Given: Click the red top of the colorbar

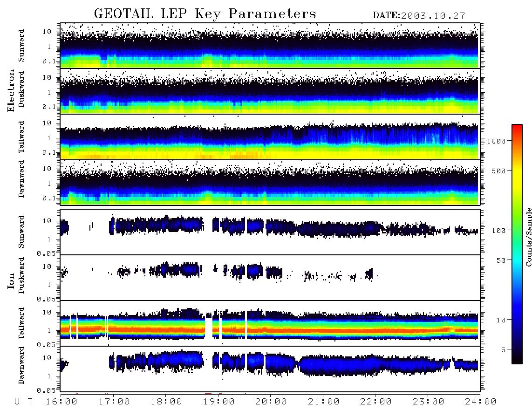Looking at the screenshot, I should point(517,128).
